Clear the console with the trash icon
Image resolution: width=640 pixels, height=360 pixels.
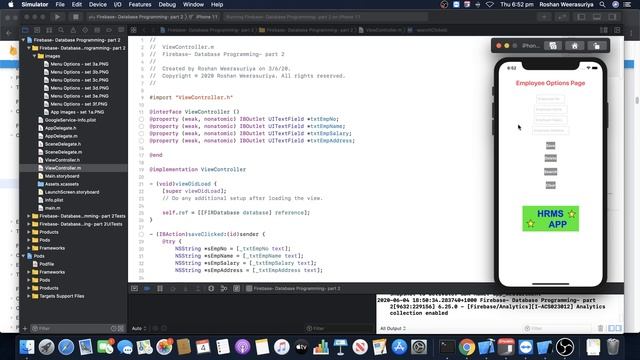coord(600,328)
